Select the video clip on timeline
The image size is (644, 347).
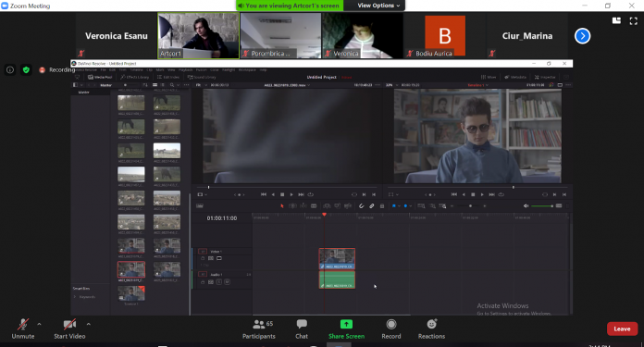(x=337, y=258)
